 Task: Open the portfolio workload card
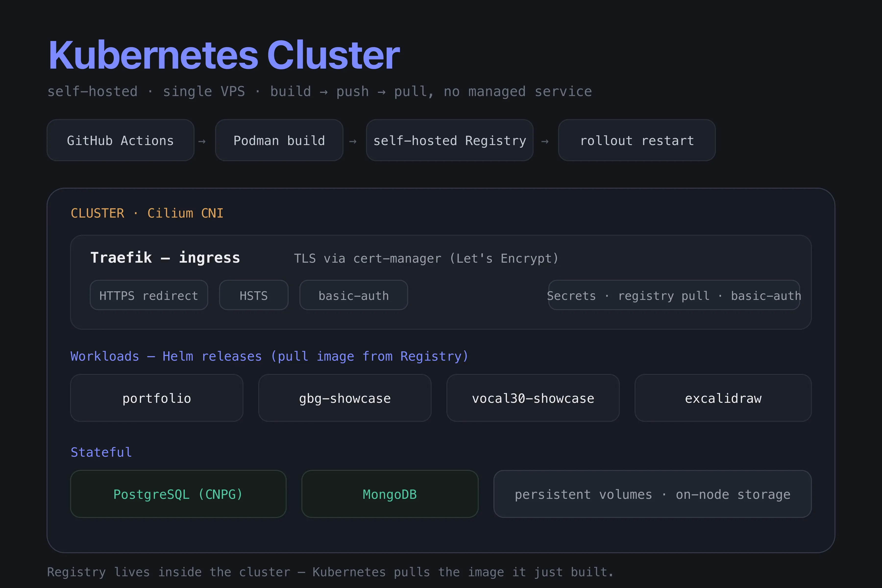point(157,398)
